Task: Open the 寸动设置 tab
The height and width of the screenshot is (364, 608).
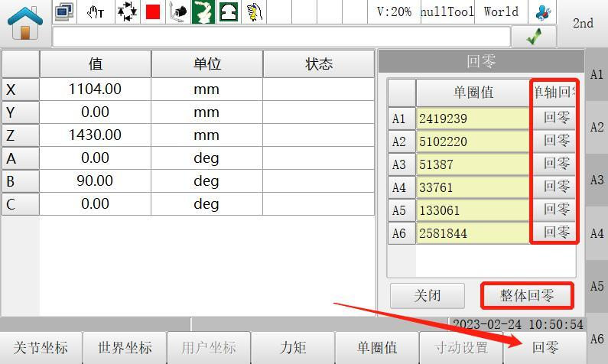Action: (x=461, y=347)
